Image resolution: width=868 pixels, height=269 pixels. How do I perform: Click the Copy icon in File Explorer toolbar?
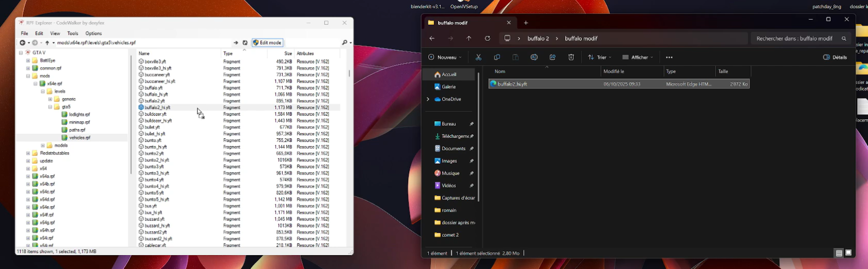(x=497, y=57)
